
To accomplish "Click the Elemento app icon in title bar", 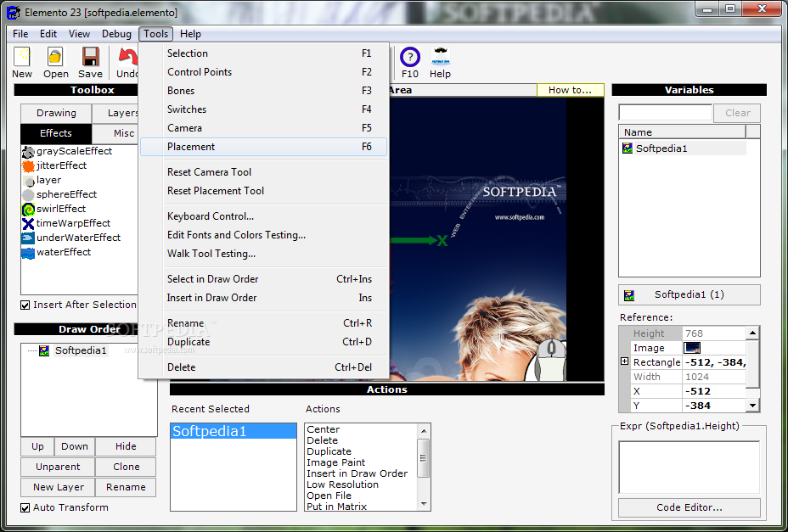I will coord(13,12).
